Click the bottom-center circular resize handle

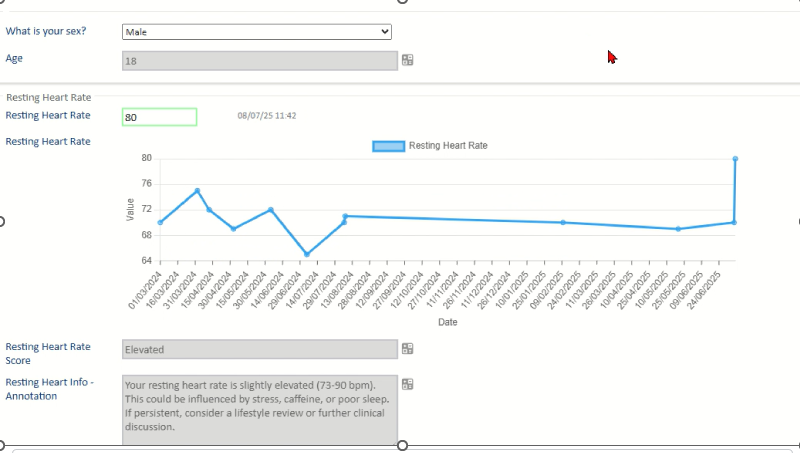pos(403,445)
